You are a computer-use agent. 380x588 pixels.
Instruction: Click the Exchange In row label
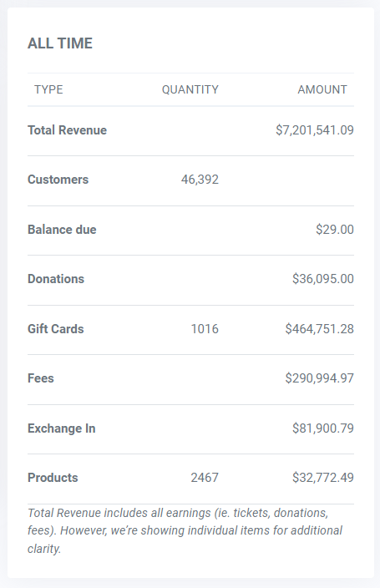point(62,428)
